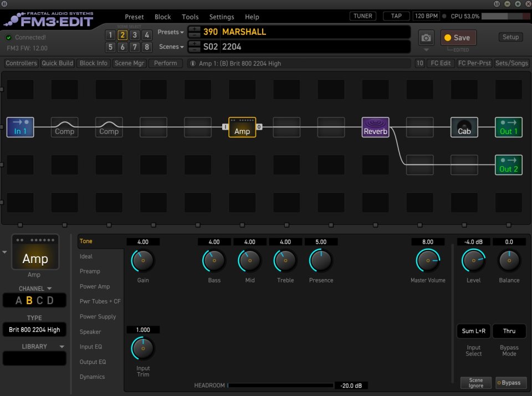Open the Setup panel

[510, 37]
